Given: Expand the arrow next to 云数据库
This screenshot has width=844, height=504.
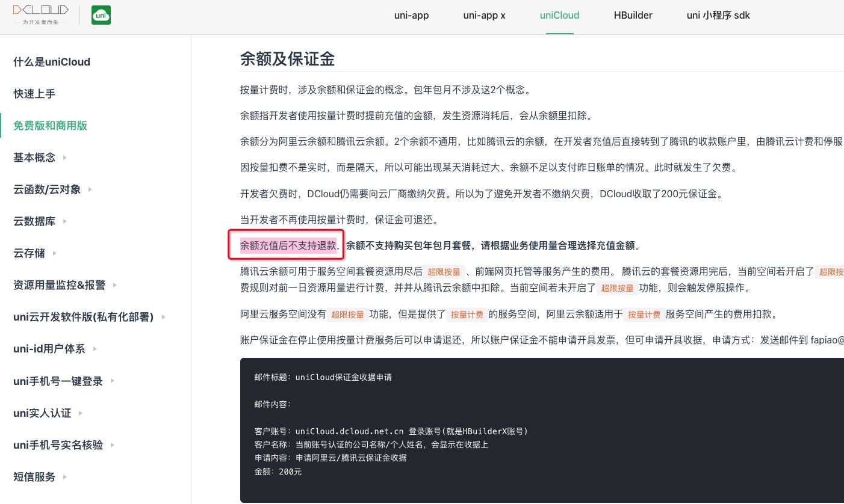Looking at the screenshot, I should point(65,221).
